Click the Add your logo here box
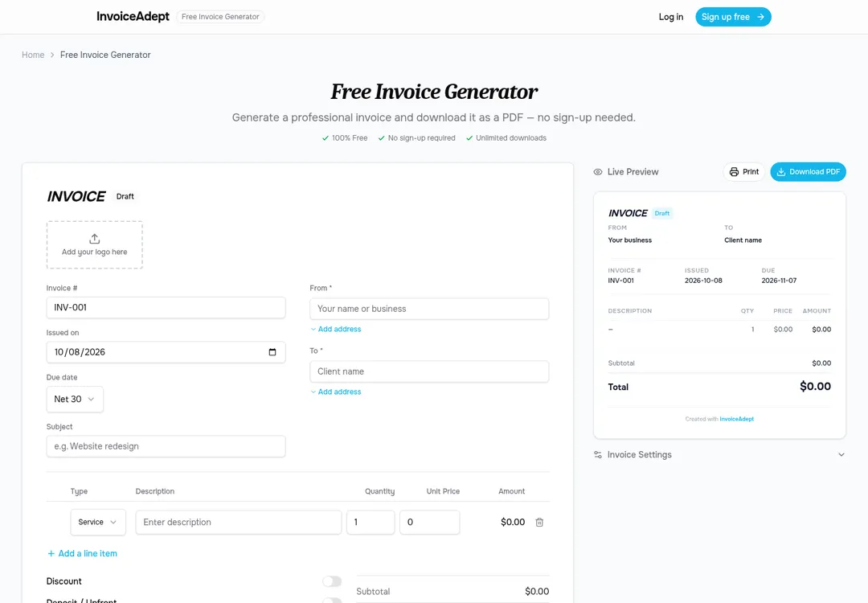 (95, 244)
